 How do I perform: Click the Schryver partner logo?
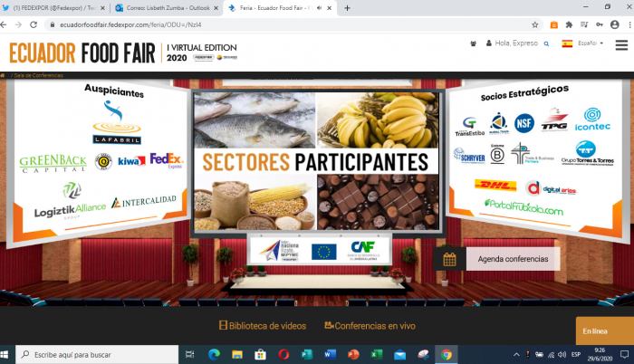point(469,156)
